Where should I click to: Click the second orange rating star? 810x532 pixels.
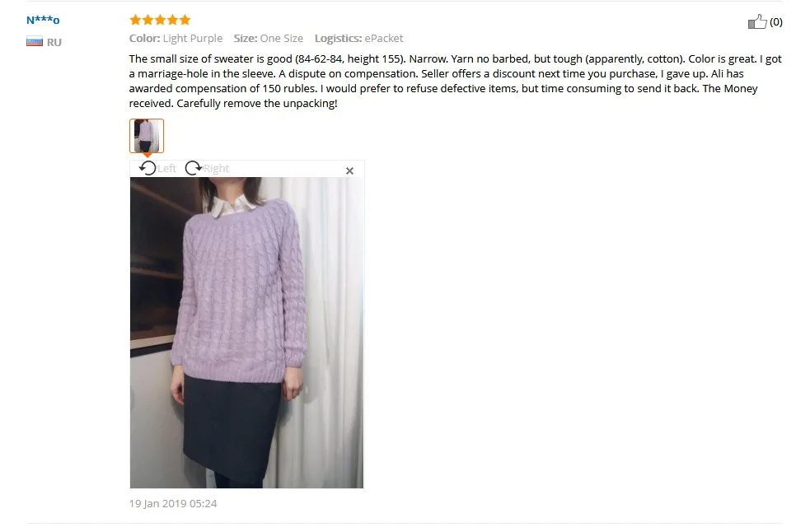147,20
